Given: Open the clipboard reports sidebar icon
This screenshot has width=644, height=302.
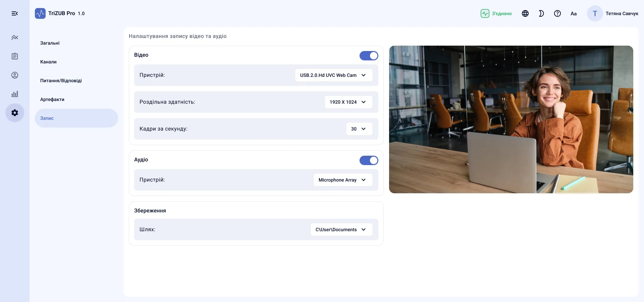Looking at the screenshot, I should coord(14,56).
